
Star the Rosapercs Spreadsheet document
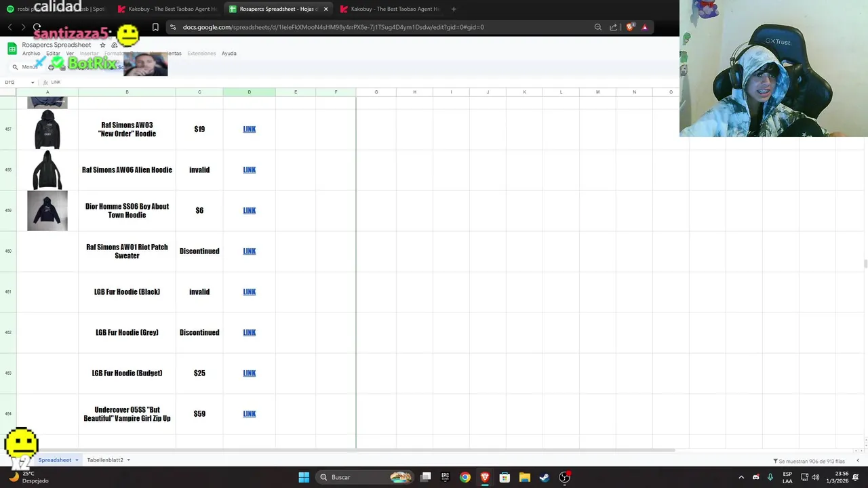point(102,45)
